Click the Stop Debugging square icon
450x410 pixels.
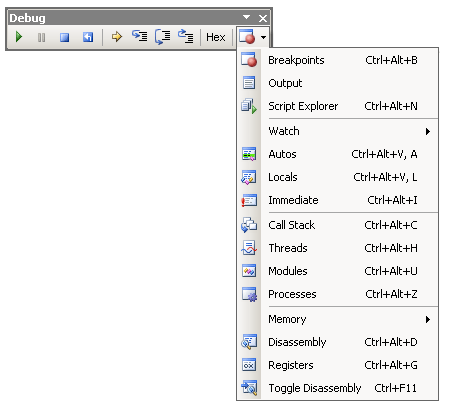pyautogui.click(x=64, y=37)
